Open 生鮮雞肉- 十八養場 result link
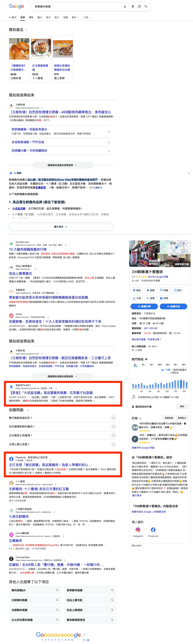 pyautogui.click(x=39, y=489)
